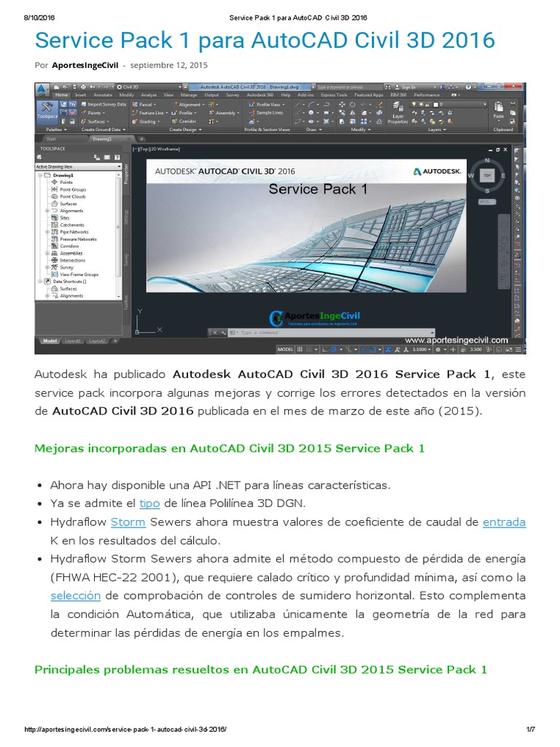Select View Frame Groups in the tree
This screenshot has height=747, width=560.
click(x=79, y=274)
